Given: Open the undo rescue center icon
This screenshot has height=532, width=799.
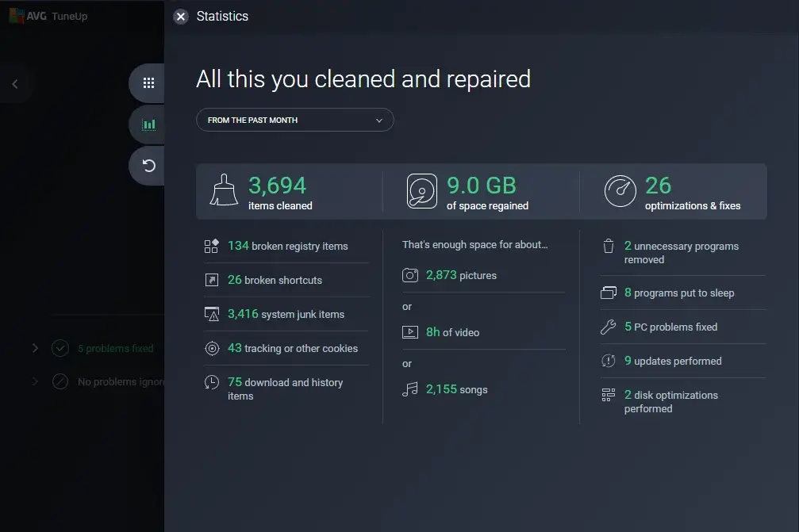Looking at the screenshot, I should [x=148, y=166].
